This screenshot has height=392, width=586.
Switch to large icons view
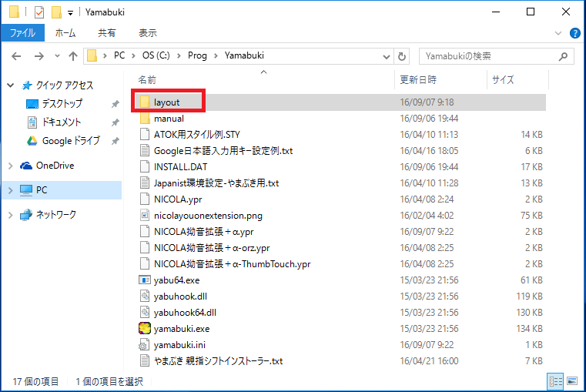tap(572, 381)
